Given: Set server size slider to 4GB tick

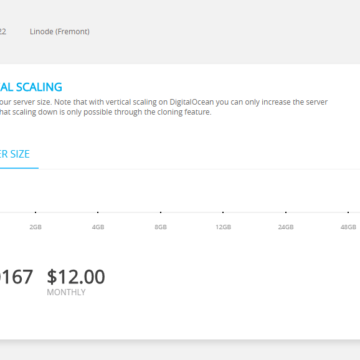Looking at the screenshot, I should (x=98, y=212).
